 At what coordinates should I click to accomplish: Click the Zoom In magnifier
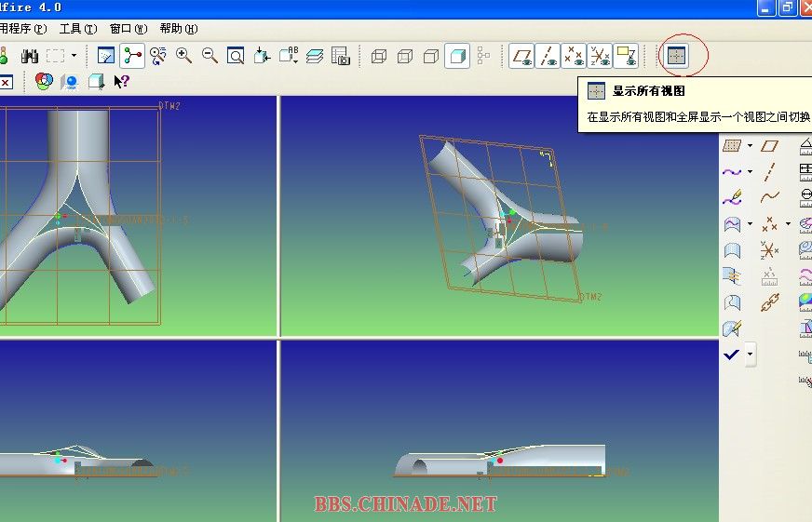point(184,56)
